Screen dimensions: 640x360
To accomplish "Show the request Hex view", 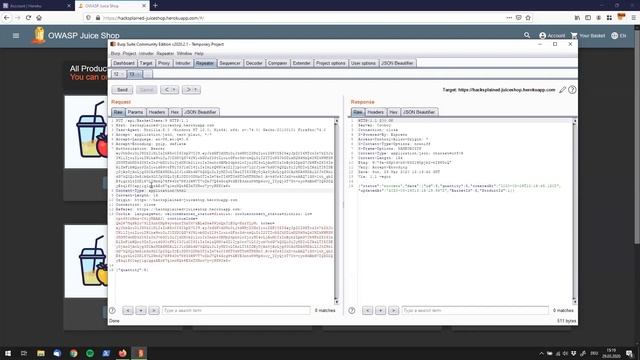I will 175,112.
